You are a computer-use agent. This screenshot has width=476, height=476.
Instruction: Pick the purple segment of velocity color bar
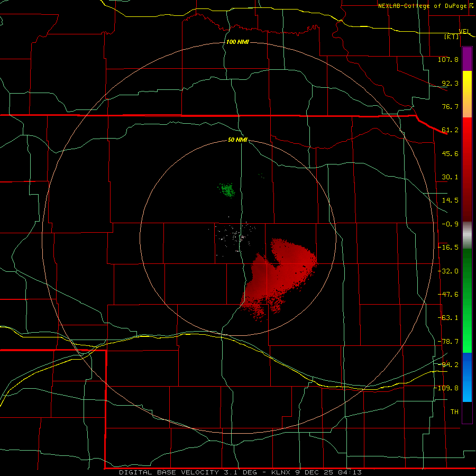tap(467, 59)
